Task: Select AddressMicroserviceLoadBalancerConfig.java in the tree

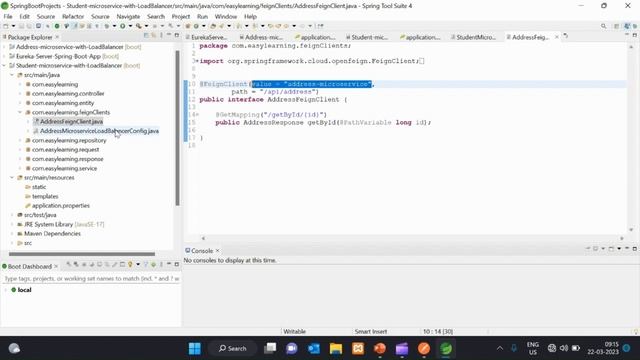Action: (x=99, y=131)
